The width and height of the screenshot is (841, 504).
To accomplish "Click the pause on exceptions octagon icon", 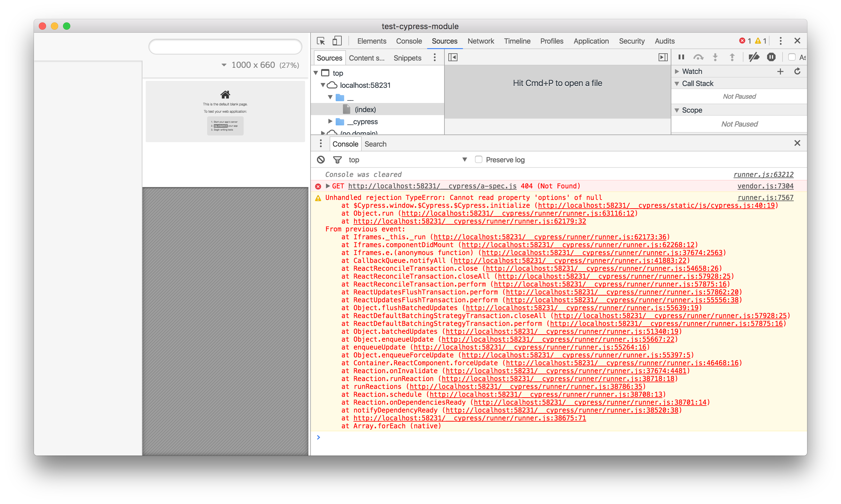I will click(771, 57).
